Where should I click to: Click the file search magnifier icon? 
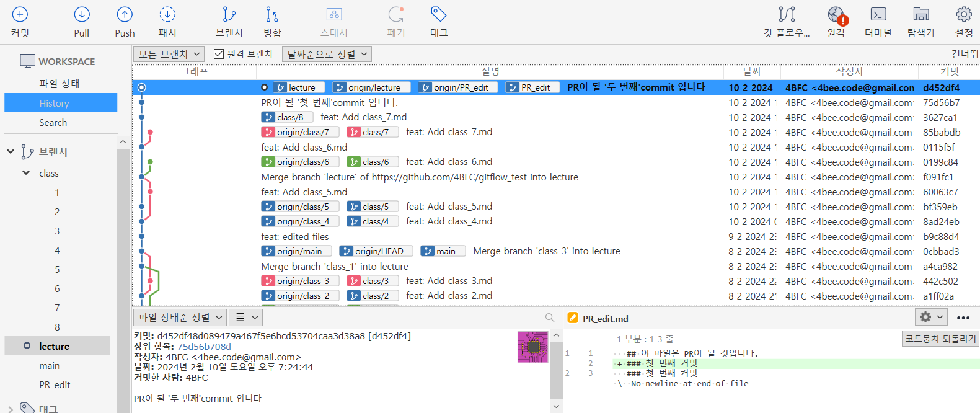pos(550,318)
